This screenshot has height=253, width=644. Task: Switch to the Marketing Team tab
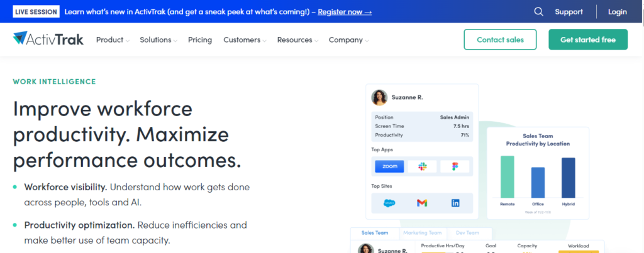click(422, 233)
